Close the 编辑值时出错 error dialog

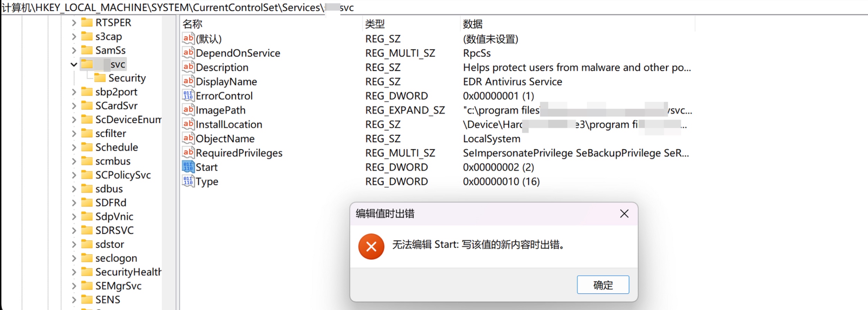point(624,214)
